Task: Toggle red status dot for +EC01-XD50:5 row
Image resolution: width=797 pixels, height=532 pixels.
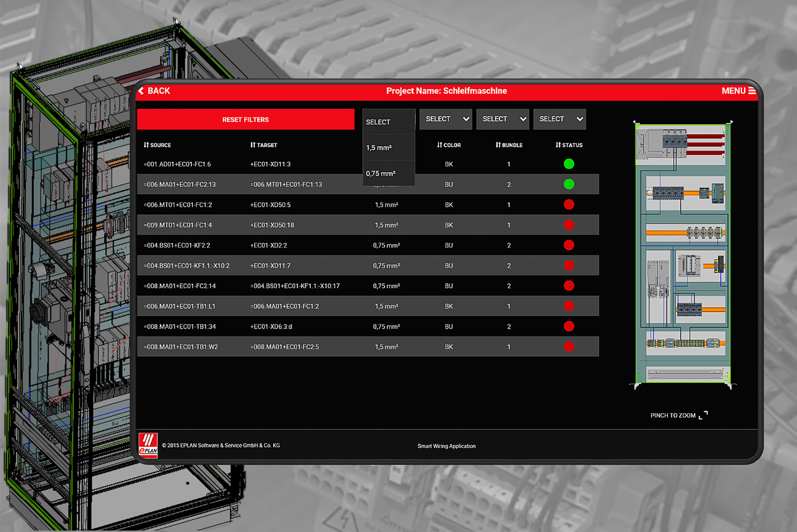Action: 569,205
